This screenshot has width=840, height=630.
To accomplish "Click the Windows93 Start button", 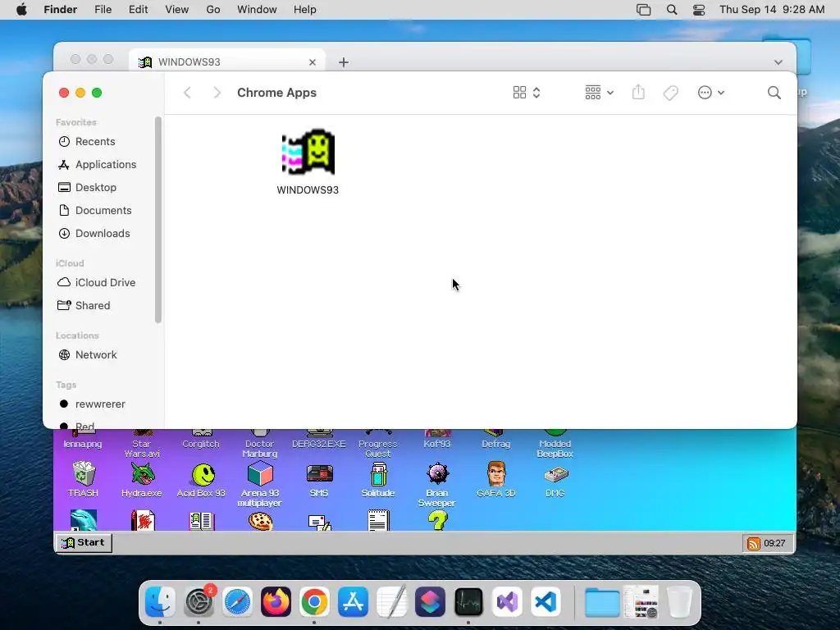I will point(84,543).
